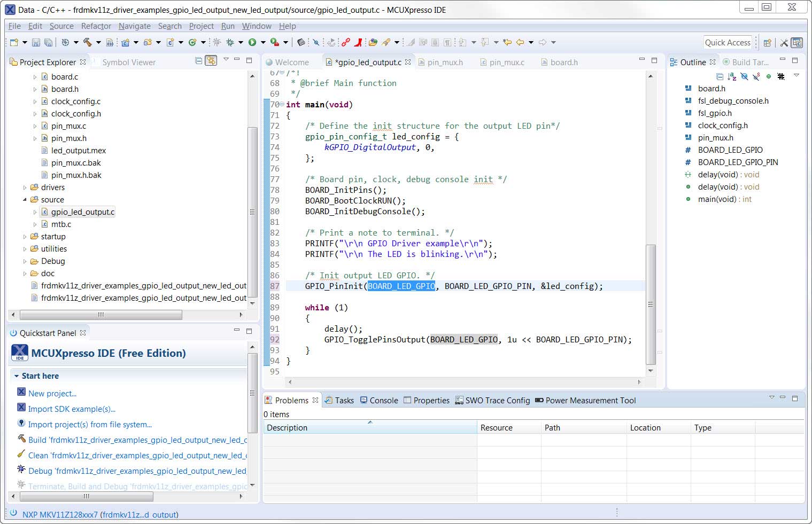Click the yellow Back arrow in toolbar
The width and height of the screenshot is (812, 524).
click(x=520, y=42)
